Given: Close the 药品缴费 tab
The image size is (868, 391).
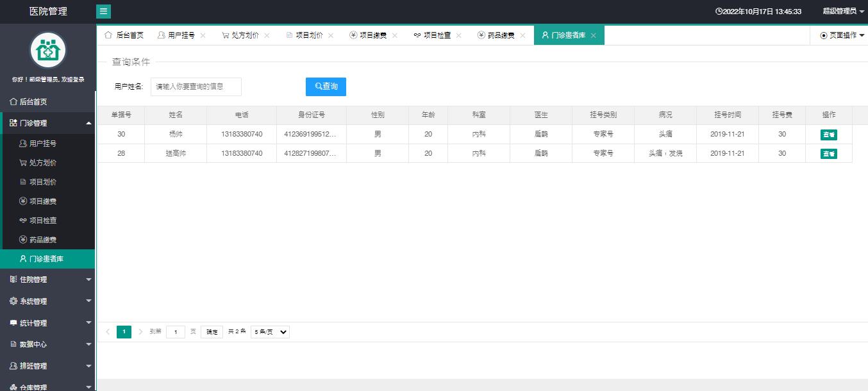Looking at the screenshot, I should point(523,36).
